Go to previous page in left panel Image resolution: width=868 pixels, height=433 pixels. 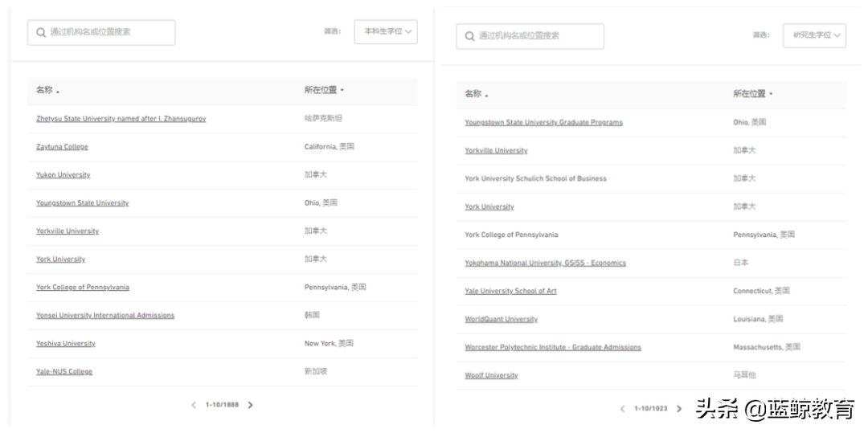pos(194,406)
